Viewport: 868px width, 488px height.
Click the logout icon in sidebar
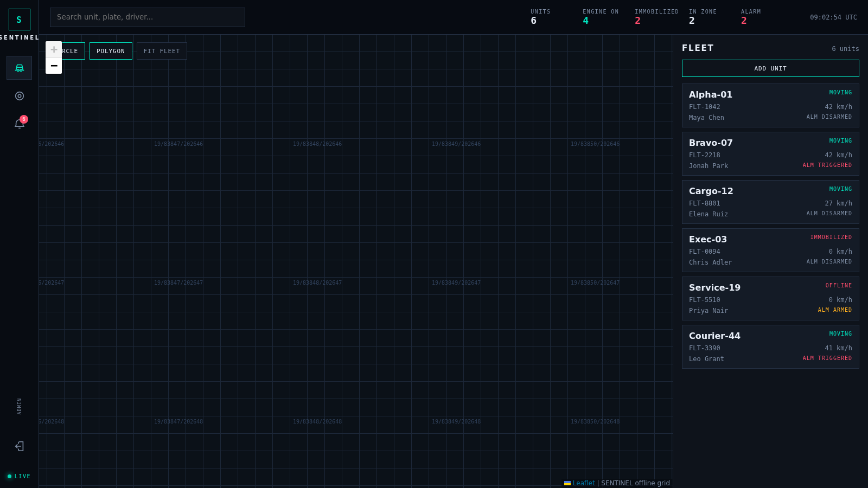[x=20, y=446]
